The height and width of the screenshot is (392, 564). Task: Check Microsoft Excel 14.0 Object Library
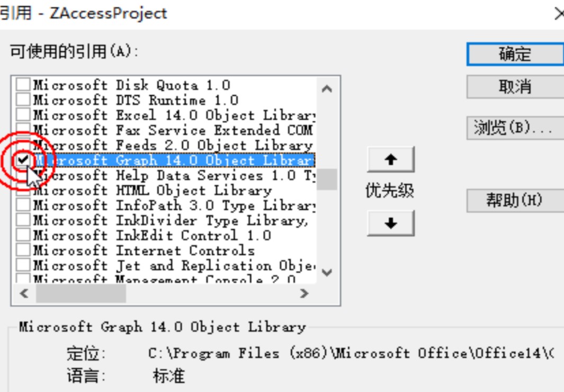pyautogui.click(x=23, y=114)
